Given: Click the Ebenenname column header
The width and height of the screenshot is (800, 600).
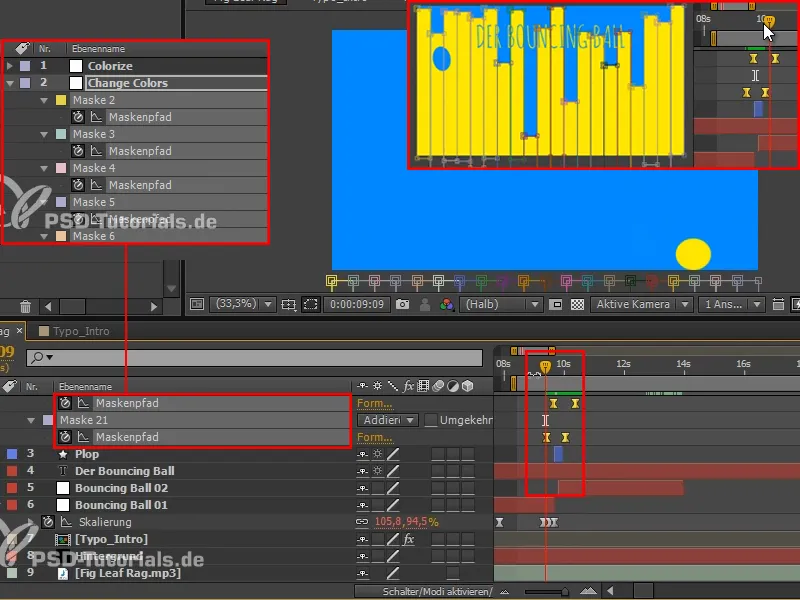Looking at the screenshot, I should (x=85, y=387).
